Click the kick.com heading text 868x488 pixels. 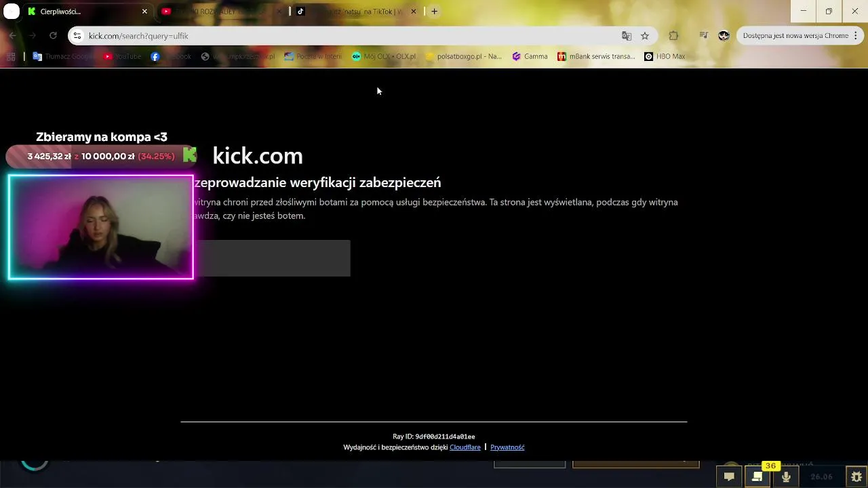coord(258,156)
